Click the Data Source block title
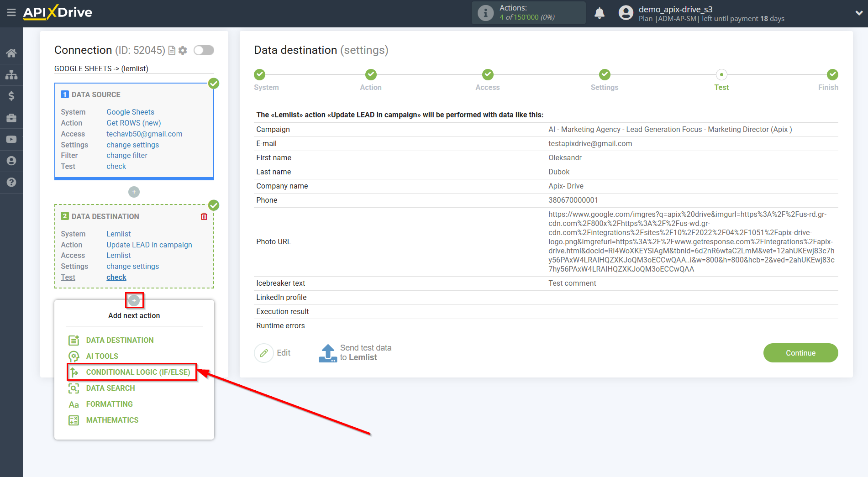 (96, 94)
